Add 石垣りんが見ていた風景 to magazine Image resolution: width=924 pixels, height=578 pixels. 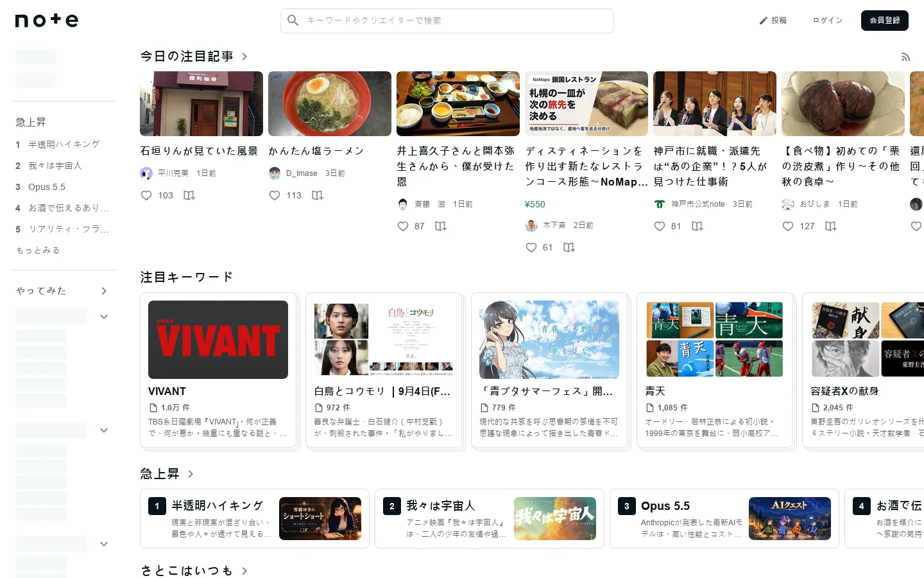coord(189,195)
